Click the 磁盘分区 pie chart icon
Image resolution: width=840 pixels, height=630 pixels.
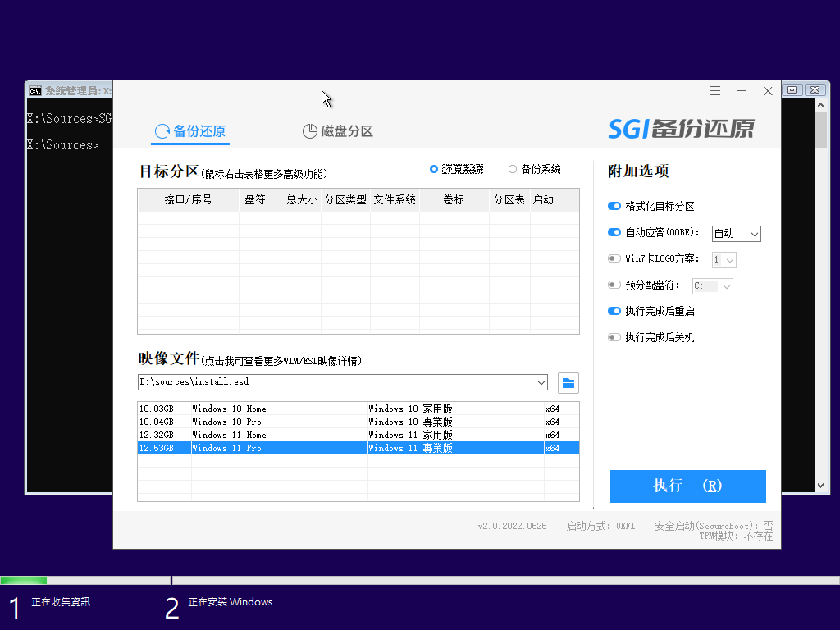tap(309, 131)
